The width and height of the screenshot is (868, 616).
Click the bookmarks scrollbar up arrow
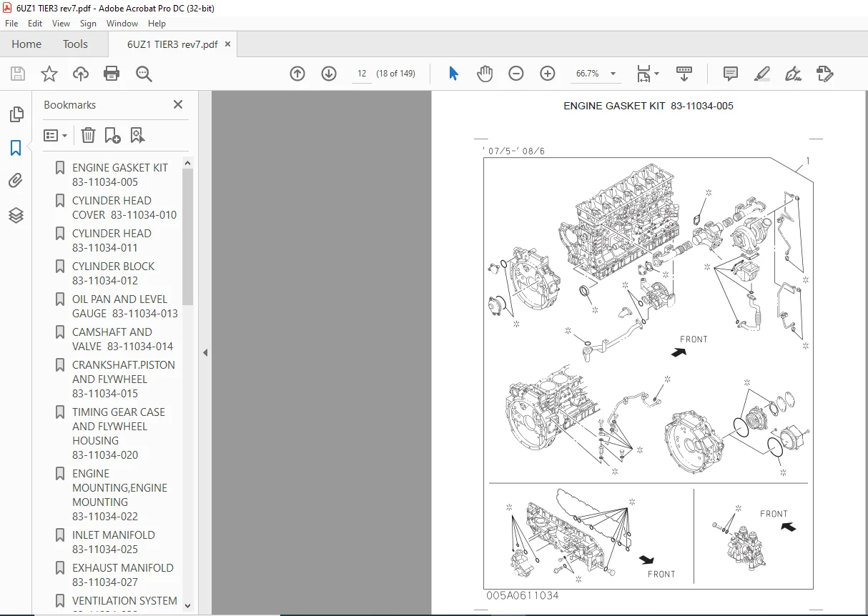point(187,163)
